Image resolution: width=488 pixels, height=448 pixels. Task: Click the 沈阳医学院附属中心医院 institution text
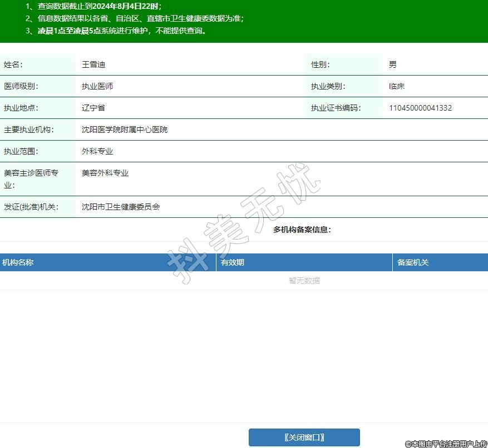click(x=125, y=130)
